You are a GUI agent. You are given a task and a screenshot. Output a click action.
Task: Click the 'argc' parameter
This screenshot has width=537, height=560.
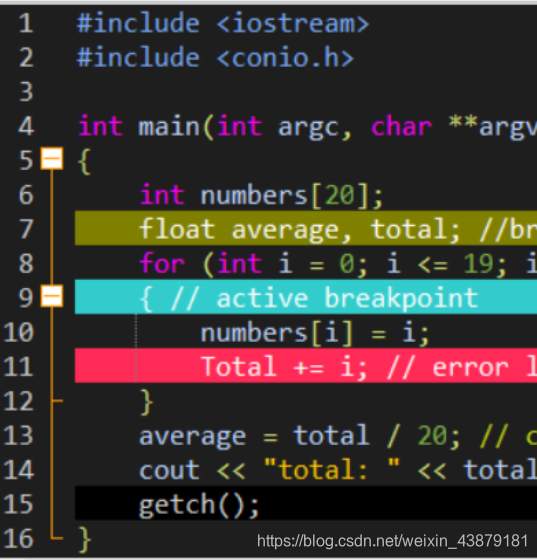click(308, 129)
